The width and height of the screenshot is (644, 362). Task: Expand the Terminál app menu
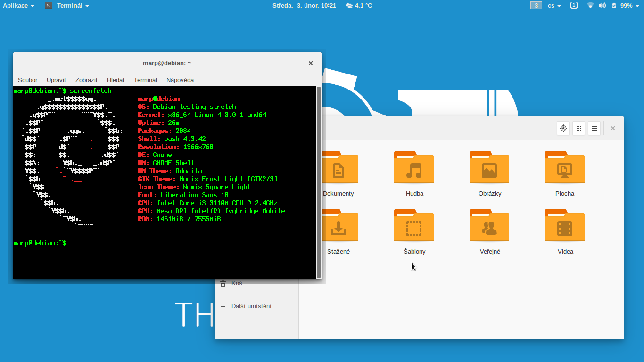coord(73,6)
